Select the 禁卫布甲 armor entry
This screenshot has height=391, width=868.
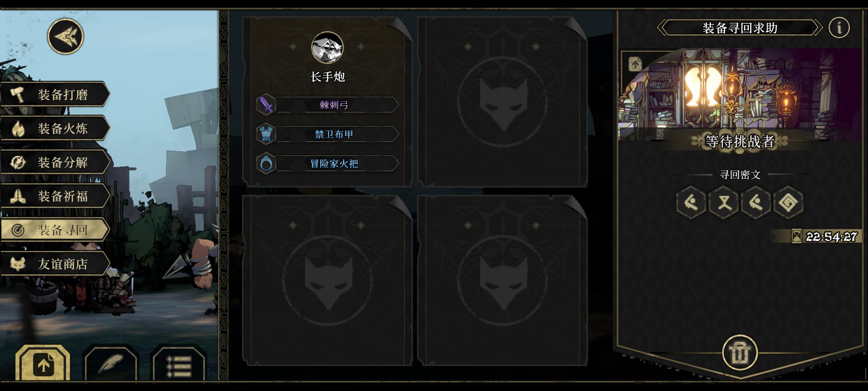pos(328,134)
